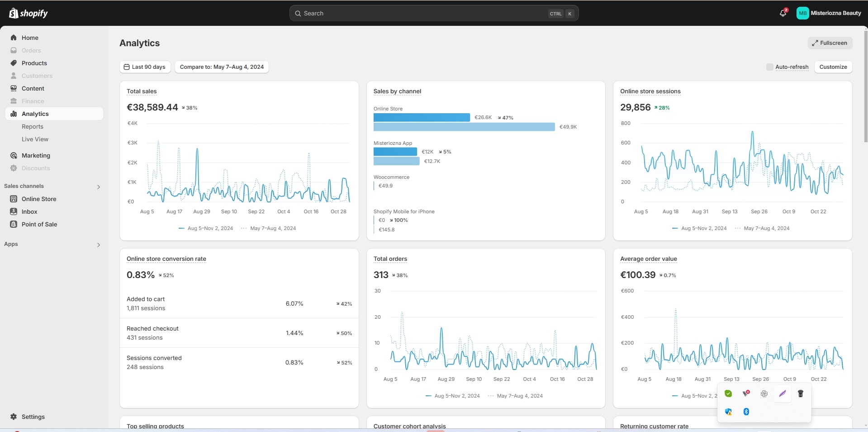The width and height of the screenshot is (868, 432).
Task: Click the Fullscreen button
Action: point(830,43)
